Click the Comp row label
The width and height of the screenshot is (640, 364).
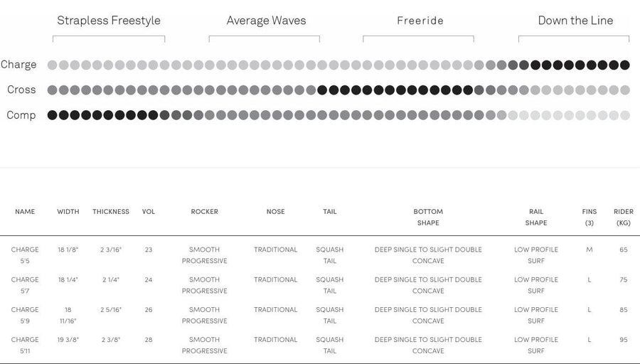pyautogui.click(x=21, y=115)
